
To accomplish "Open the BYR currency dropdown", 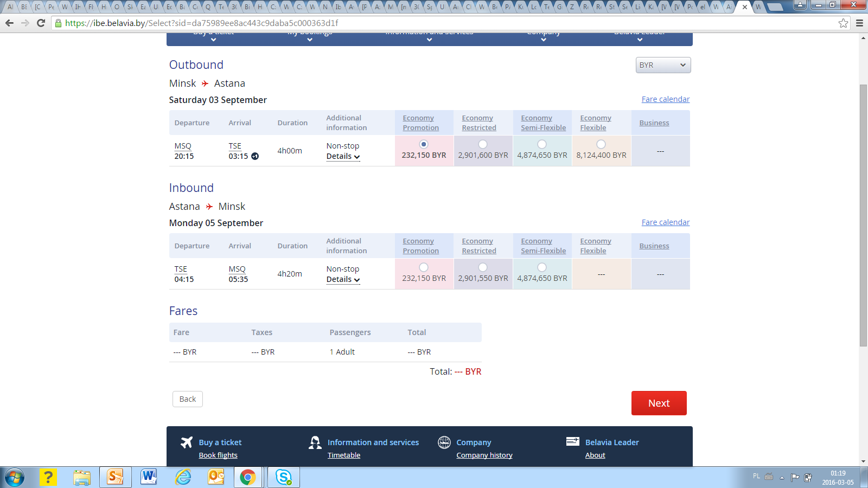I will tap(663, 65).
